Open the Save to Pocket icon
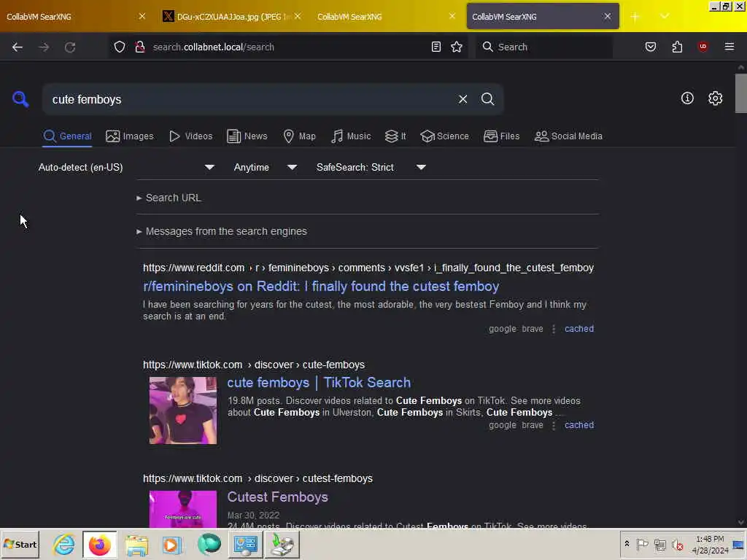This screenshot has width=747, height=560. 651,47
